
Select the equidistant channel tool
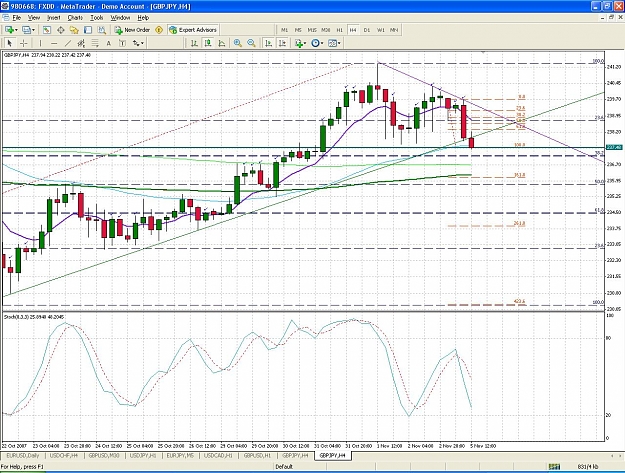[81, 43]
